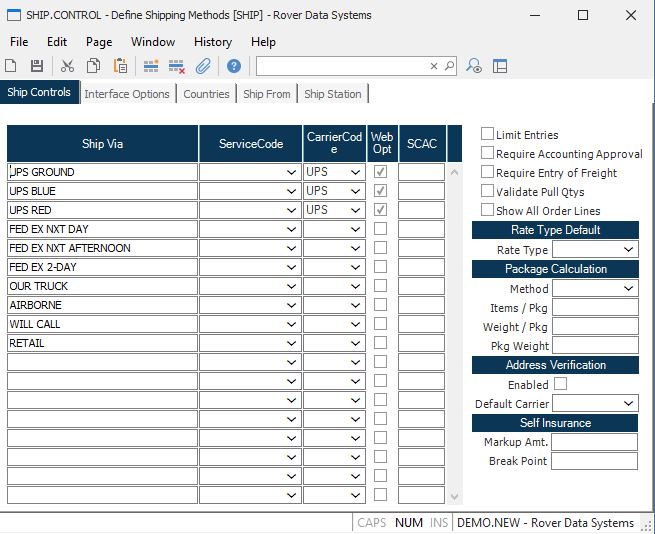
Task: Click the Delete row toolbar icon
Action: pos(177,66)
